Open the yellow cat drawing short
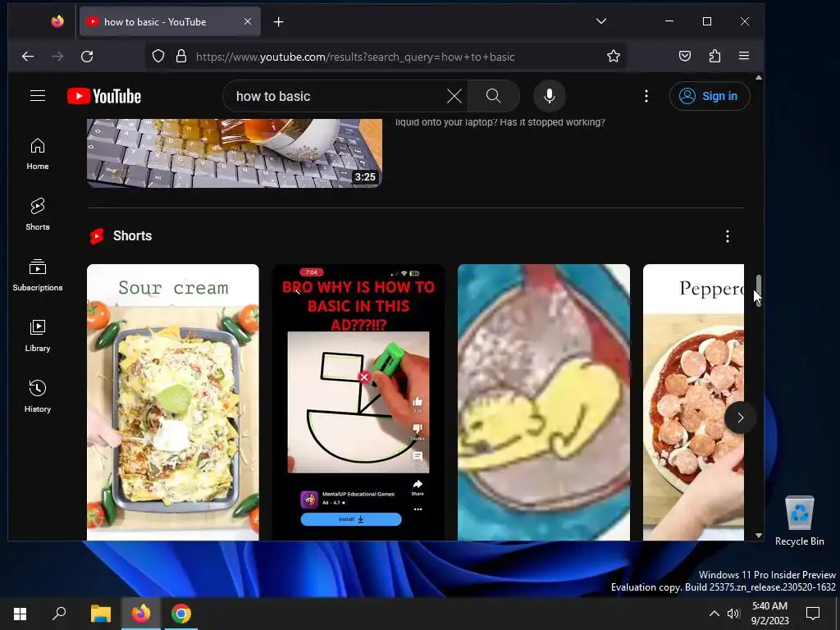Image resolution: width=840 pixels, height=630 pixels. [x=543, y=402]
